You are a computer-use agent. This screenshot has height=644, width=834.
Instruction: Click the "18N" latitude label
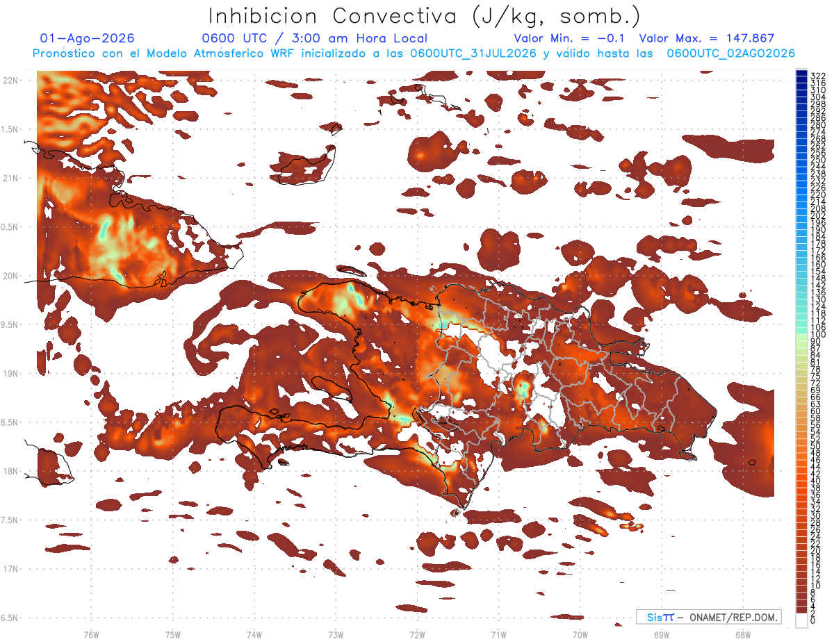[10, 471]
